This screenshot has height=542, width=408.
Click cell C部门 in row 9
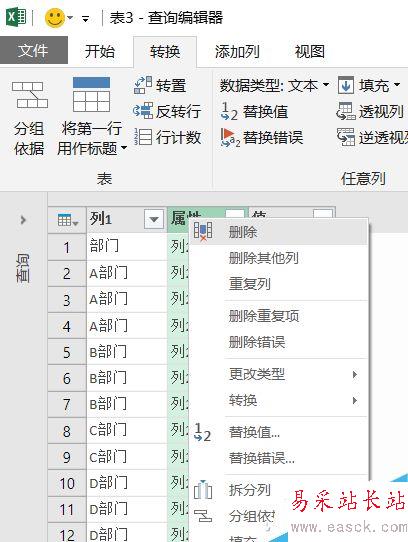click(x=127, y=457)
